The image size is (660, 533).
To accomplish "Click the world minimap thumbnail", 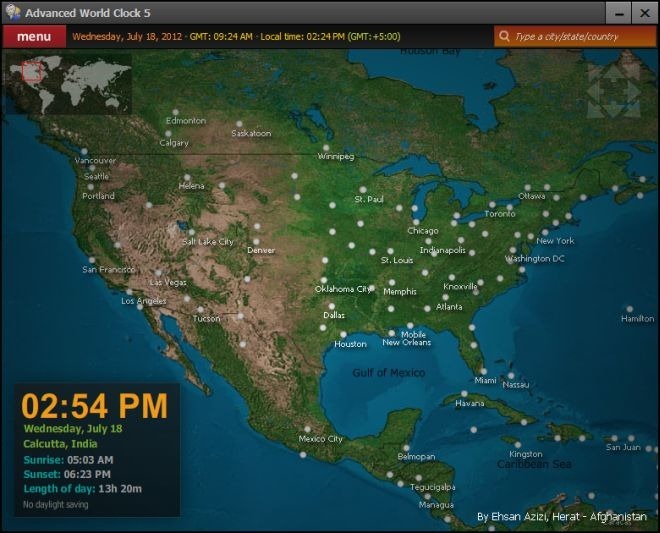I will [x=69, y=84].
